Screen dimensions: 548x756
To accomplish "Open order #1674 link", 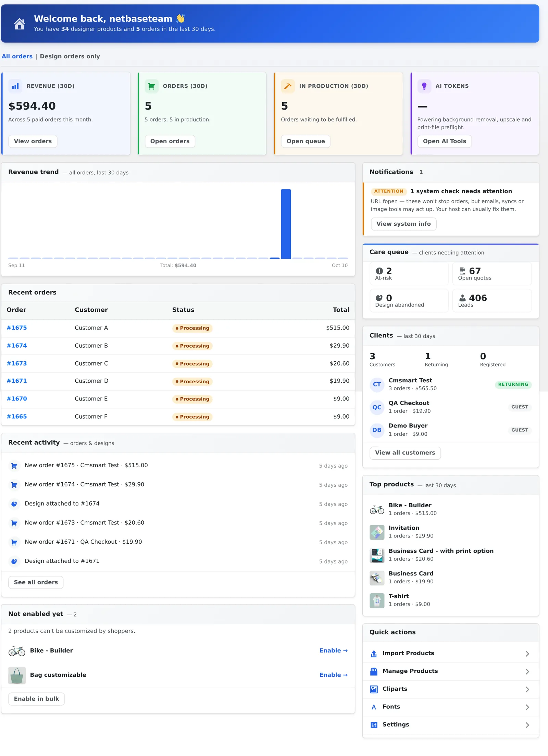I will 17,346.
